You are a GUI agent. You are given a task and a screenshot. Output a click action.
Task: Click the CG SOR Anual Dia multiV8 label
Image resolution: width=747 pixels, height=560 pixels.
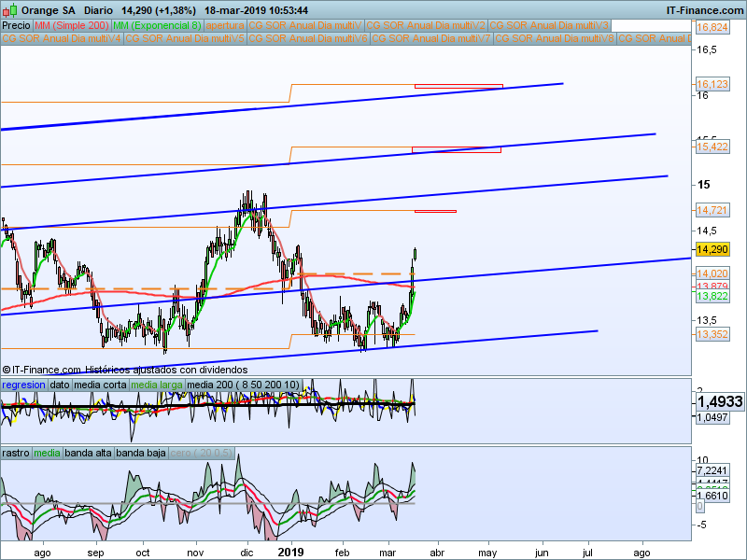(x=555, y=38)
